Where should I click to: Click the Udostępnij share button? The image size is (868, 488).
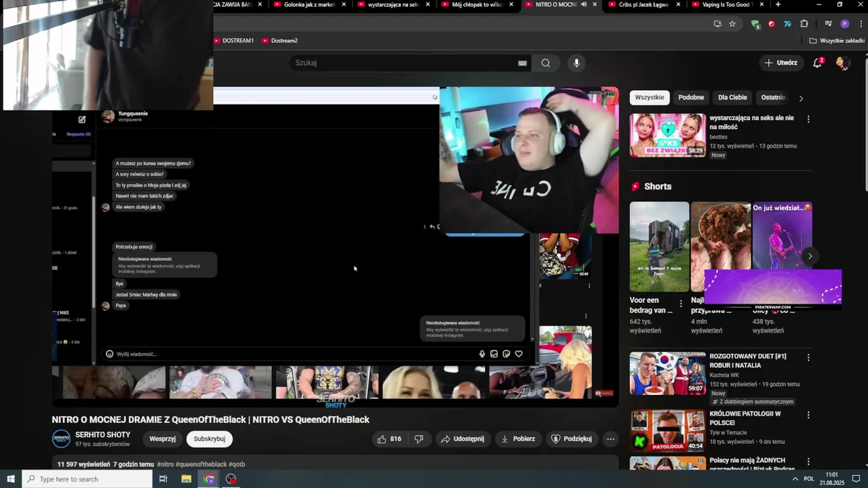tap(463, 439)
